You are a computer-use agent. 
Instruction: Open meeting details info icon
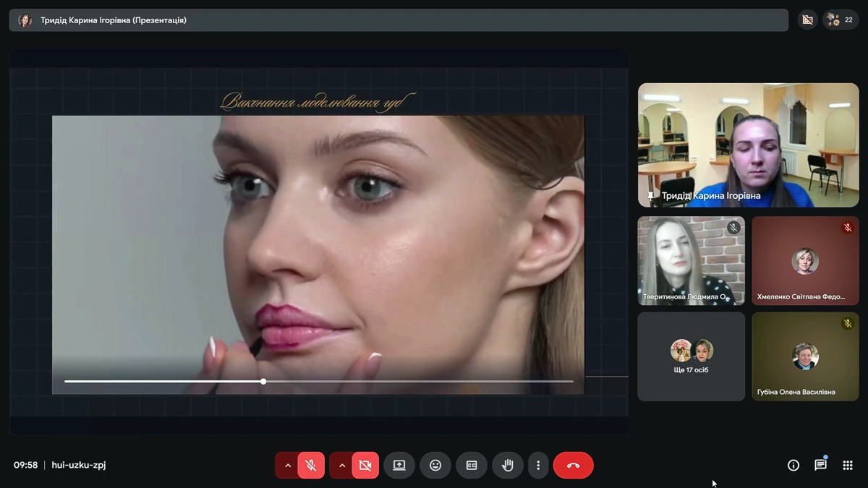click(x=793, y=466)
